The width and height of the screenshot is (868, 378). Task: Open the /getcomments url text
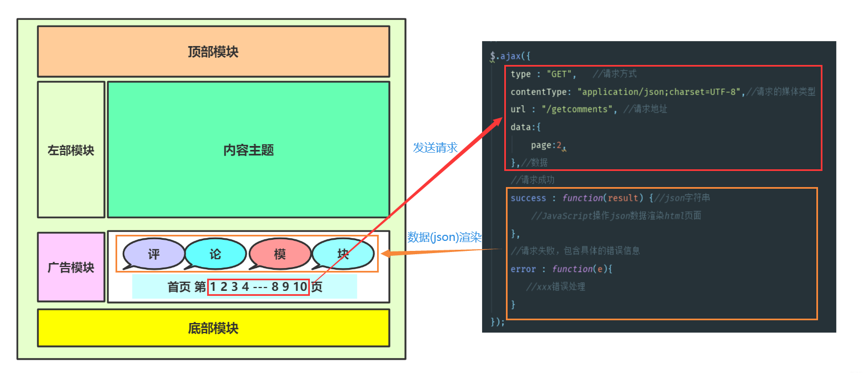[579, 109]
